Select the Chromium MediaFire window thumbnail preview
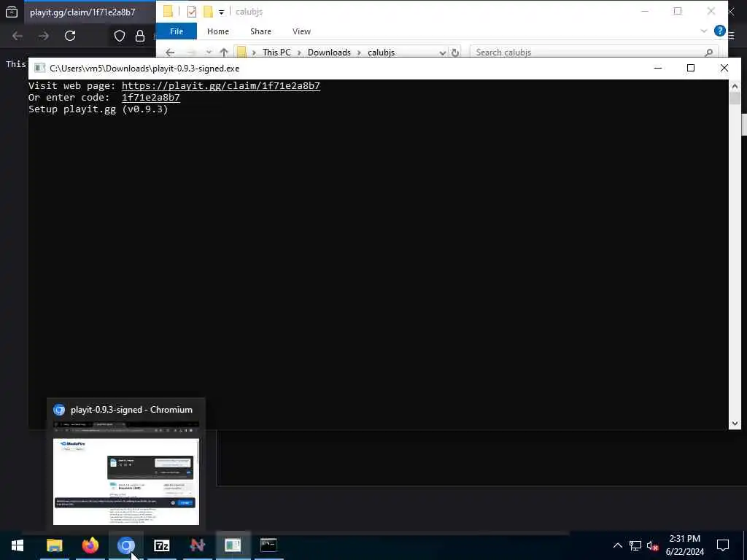The height and width of the screenshot is (560, 747). coord(125,473)
